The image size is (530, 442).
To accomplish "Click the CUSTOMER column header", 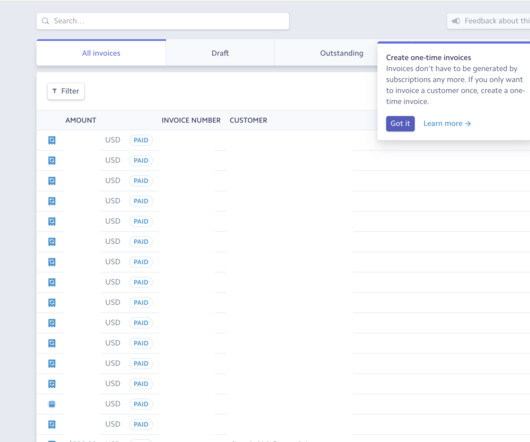I will point(248,120).
